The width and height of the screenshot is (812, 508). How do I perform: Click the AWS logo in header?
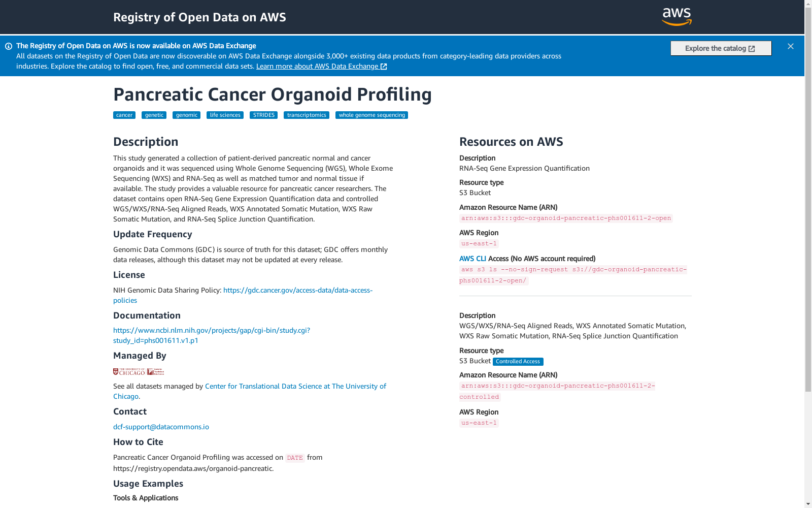coord(676,17)
